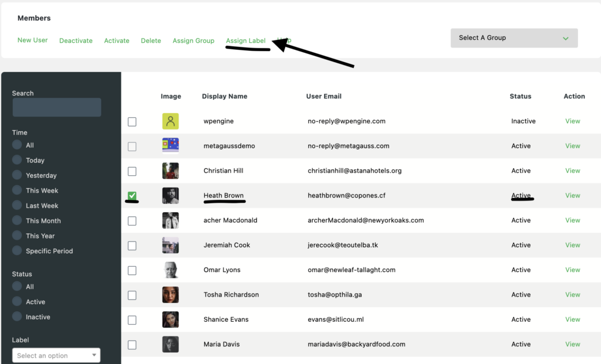Click the "Assign Label" action
Image resolution: width=601 pixels, height=364 pixels.
coord(246,40)
